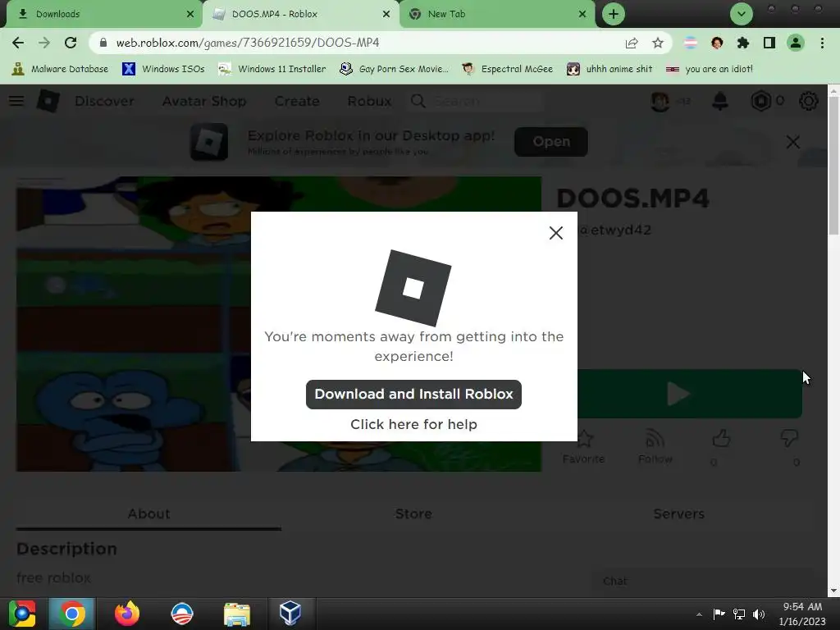The height and width of the screenshot is (630, 840).
Task: Go back using the browser back arrow
Action: (x=18, y=43)
